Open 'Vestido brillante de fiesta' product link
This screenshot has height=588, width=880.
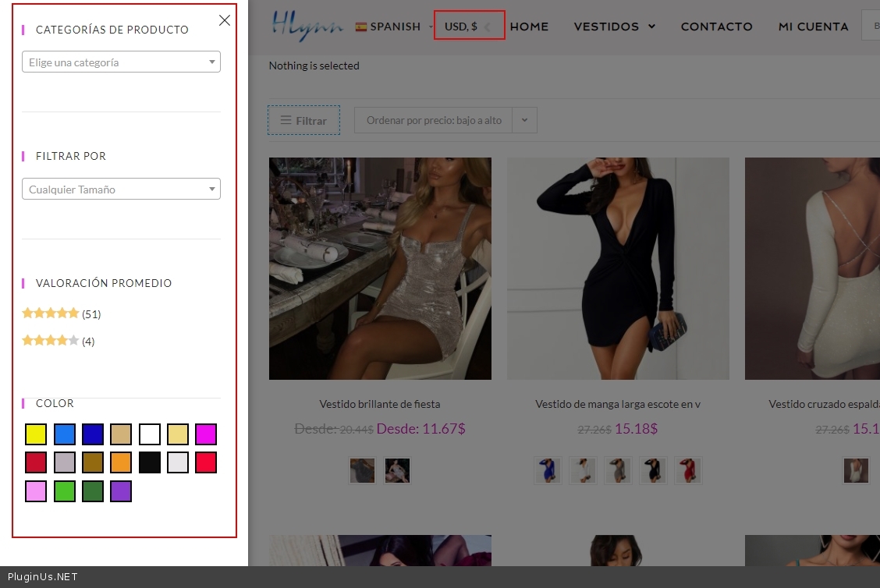click(x=380, y=404)
